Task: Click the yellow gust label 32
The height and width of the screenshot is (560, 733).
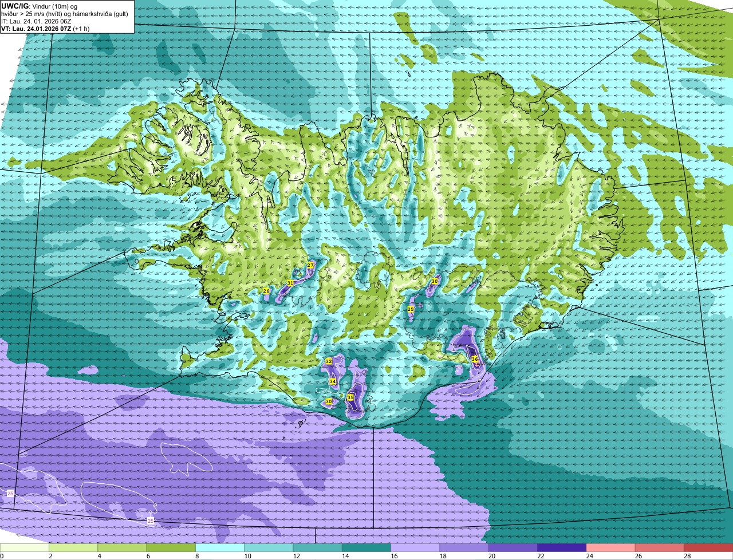Action: (x=329, y=361)
